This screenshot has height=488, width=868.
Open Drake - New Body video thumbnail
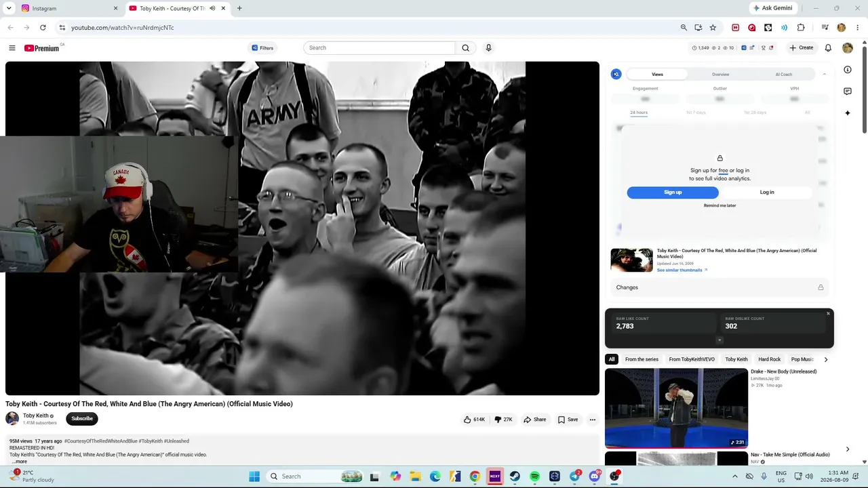[x=676, y=408]
